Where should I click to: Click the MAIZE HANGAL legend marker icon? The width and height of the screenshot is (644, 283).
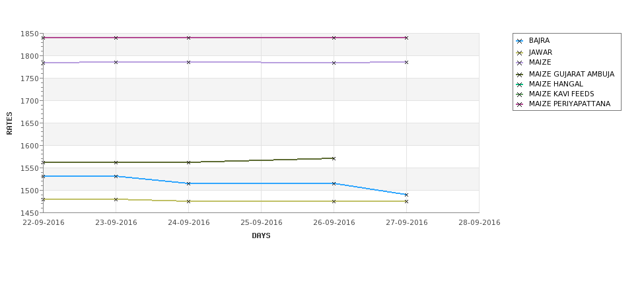520,84
